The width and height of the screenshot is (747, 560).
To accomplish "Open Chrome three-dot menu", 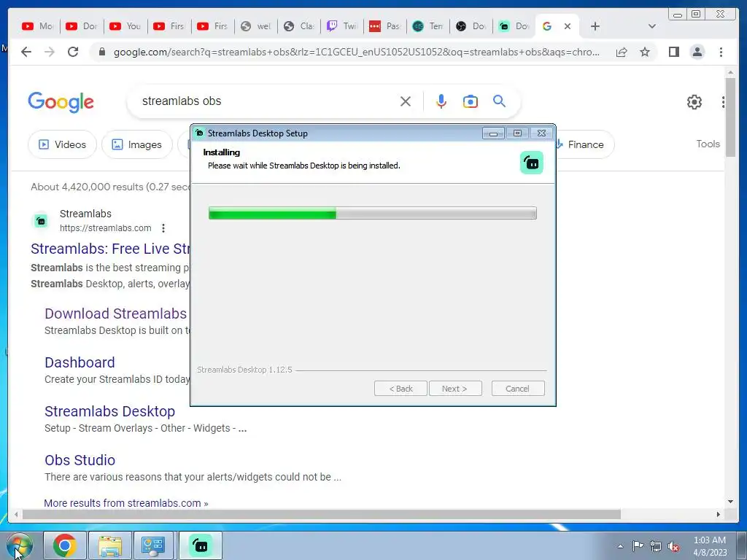I will [721, 52].
